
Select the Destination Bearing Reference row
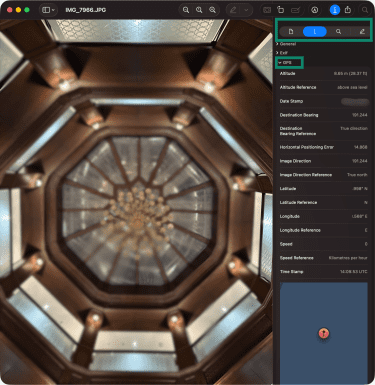pos(323,131)
